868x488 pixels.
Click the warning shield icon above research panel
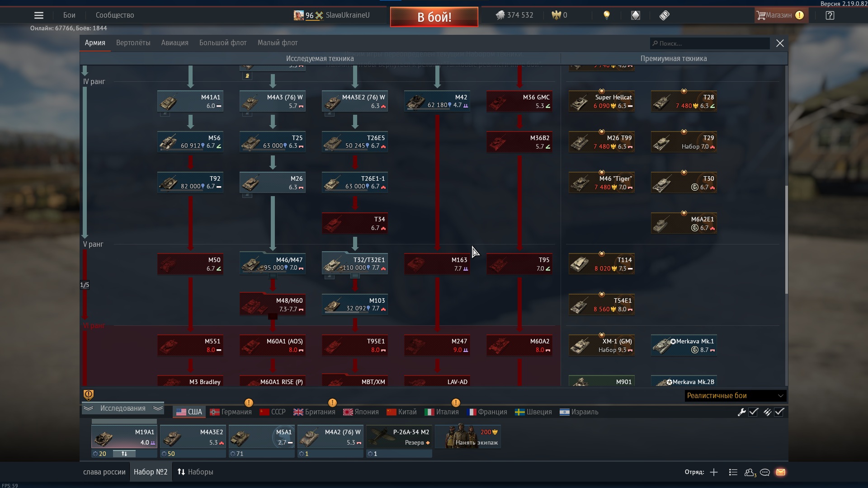click(89, 395)
